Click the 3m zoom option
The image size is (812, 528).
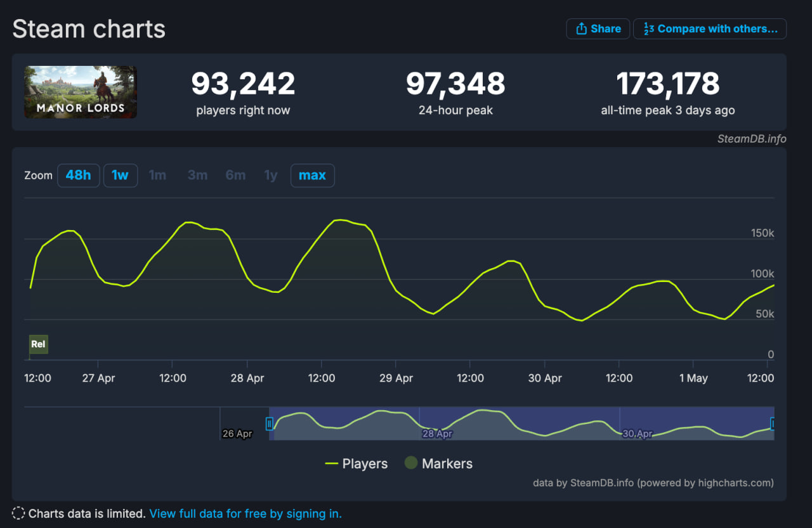(197, 176)
